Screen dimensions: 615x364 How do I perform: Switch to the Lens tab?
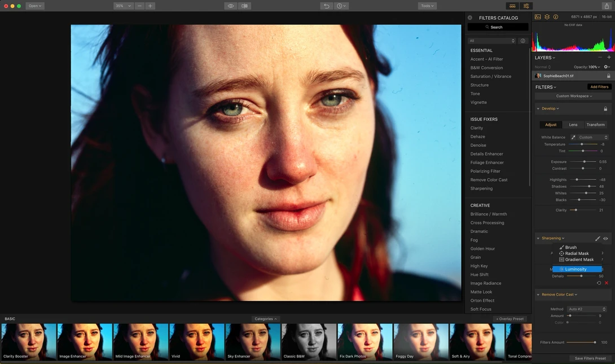tap(573, 125)
